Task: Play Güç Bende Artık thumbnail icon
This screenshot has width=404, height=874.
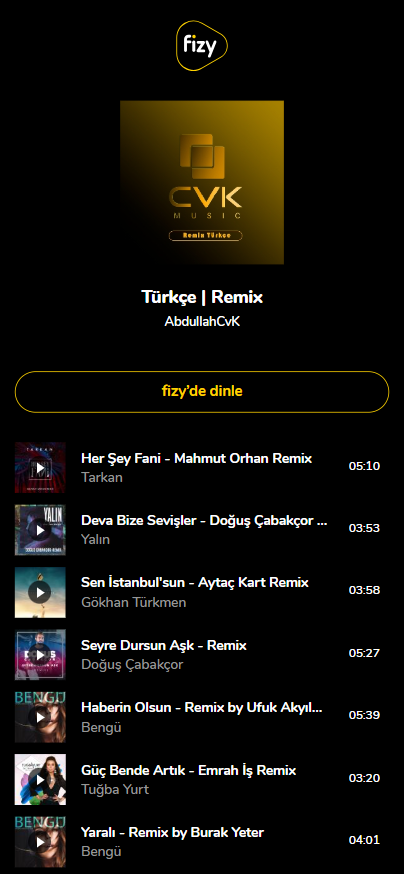Action: (40, 780)
